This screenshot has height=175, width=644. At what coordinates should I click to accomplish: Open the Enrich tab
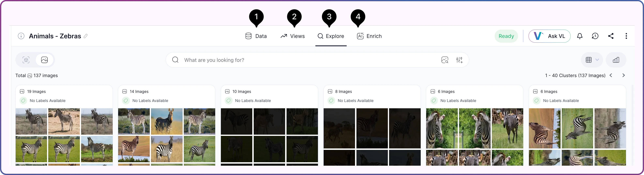[x=369, y=36]
